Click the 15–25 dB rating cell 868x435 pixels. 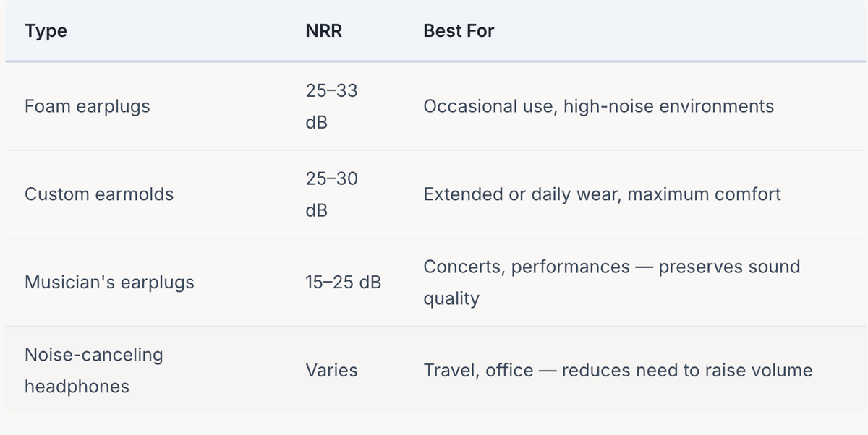343,283
